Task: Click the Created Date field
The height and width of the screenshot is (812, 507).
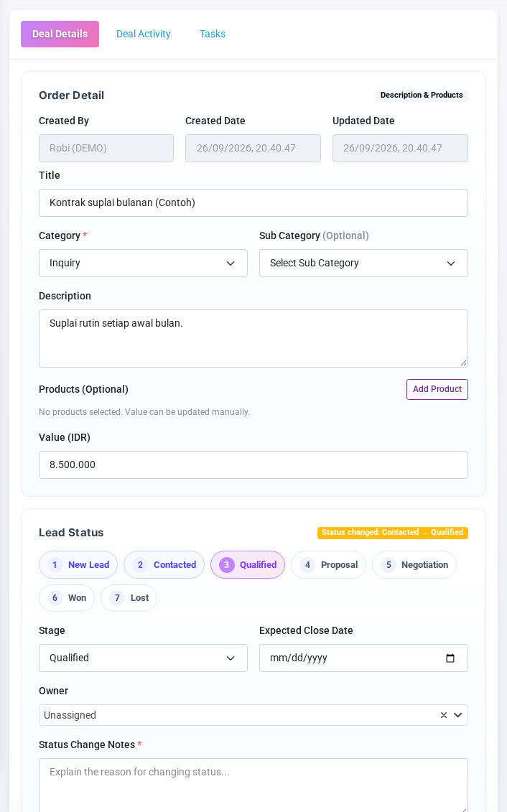Action: point(253,148)
